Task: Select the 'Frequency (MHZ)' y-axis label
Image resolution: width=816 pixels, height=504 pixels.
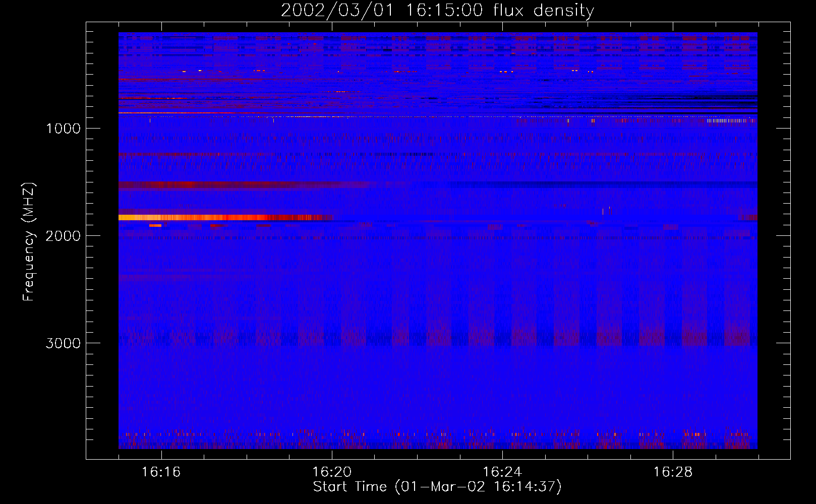Action: (x=29, y=242)
